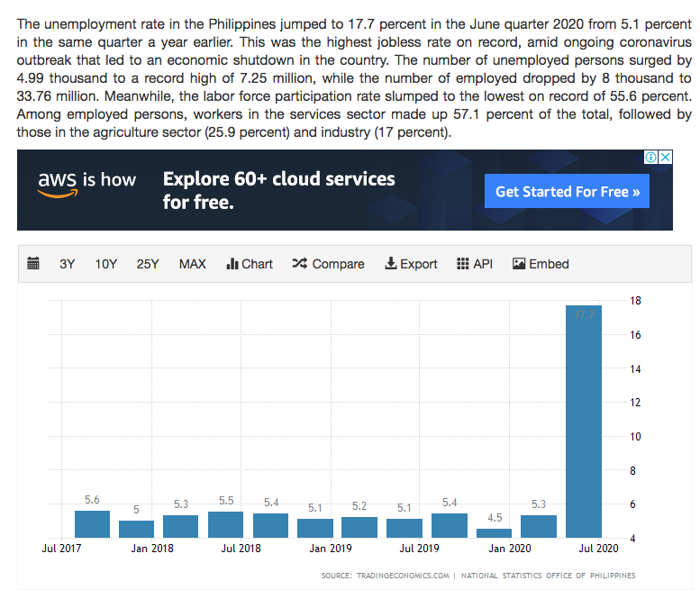The image size is (700, 590).
Task: Click the AdChoices info icon
Action: coord(650,157)
